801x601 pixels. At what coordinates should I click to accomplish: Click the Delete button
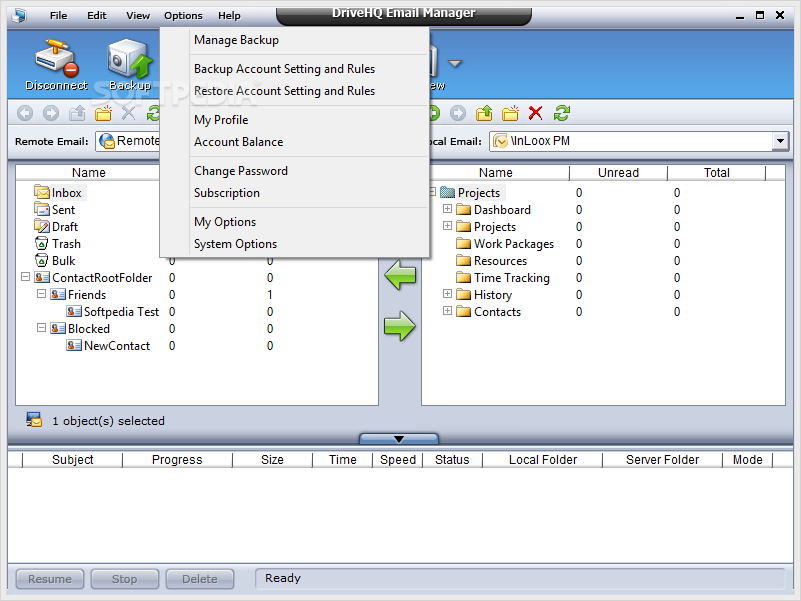pyautogui.click(x=200, y=579)
